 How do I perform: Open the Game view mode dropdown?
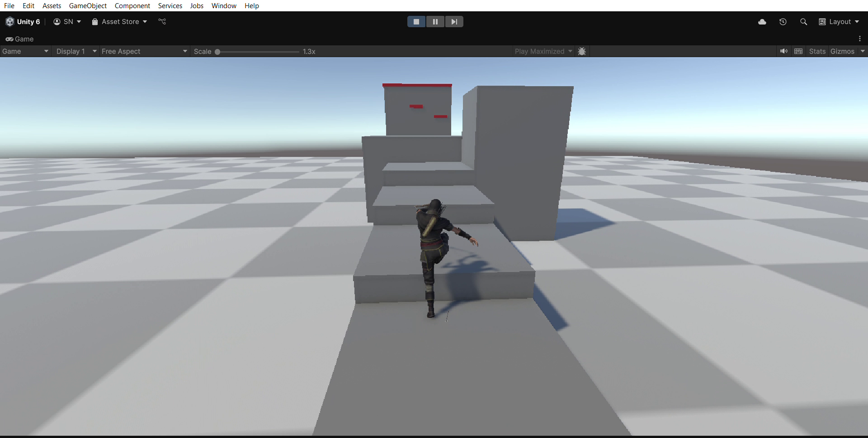click(x=25, y=51)
